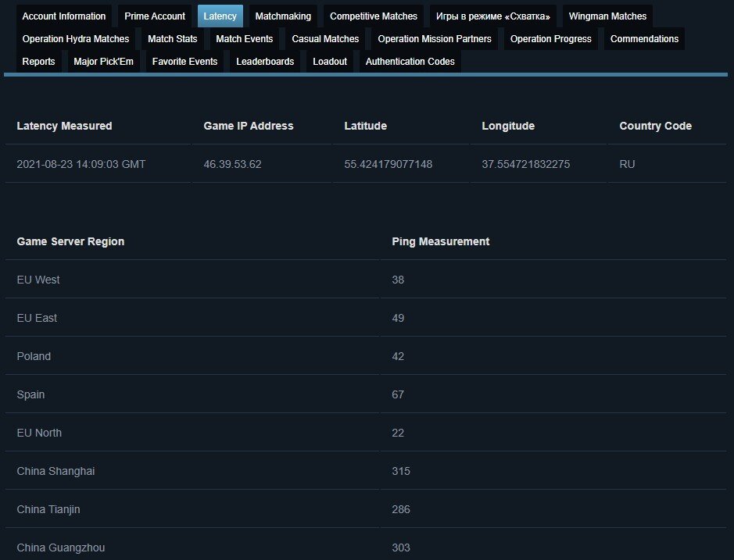The width and height of the screenshot is (734, 560).
Task: Select the Favorite Events tab
Action: click(x=184, y=62)
